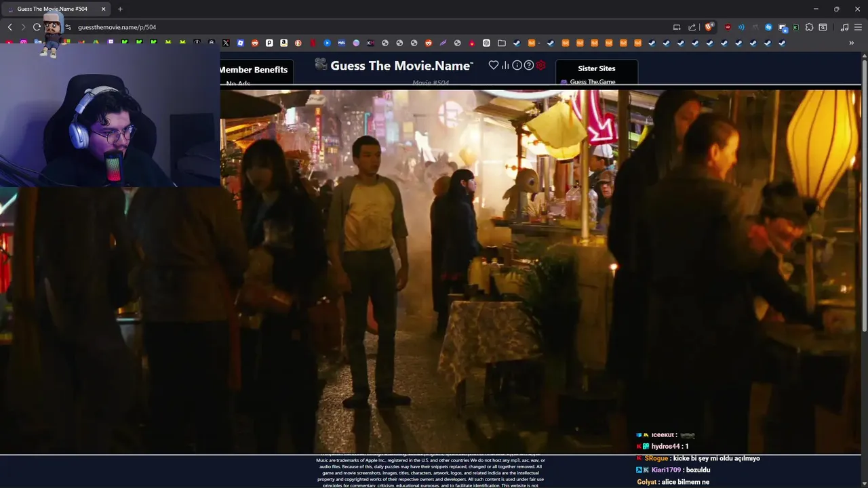Open the circled i info icon

click(x=517, y=65)
